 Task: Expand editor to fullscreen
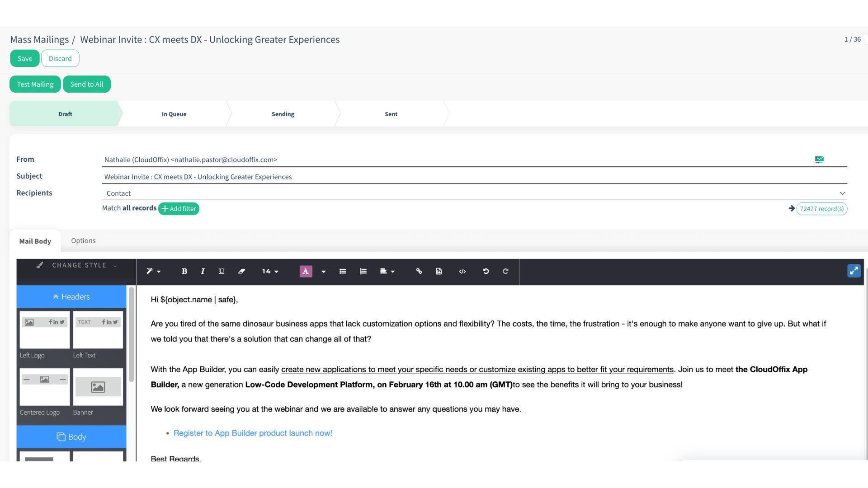854,271
